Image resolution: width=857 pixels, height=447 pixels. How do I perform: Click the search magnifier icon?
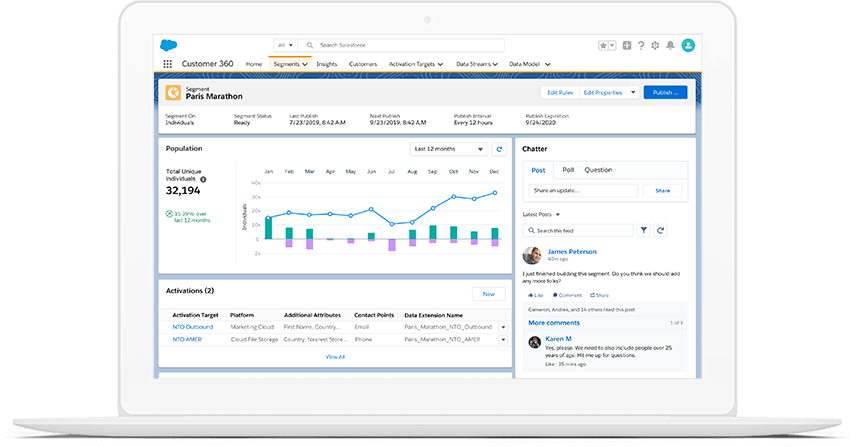pos(310,45)
